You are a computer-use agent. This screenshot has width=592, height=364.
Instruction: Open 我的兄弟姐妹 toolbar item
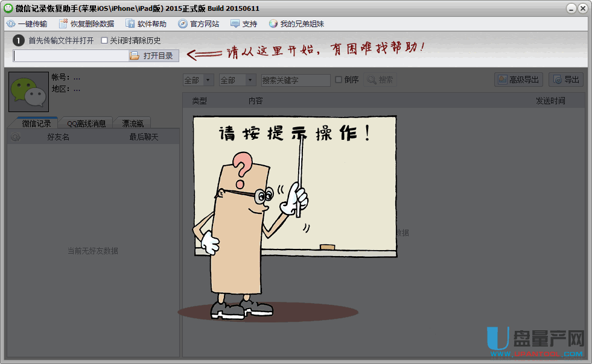[273, 24]
